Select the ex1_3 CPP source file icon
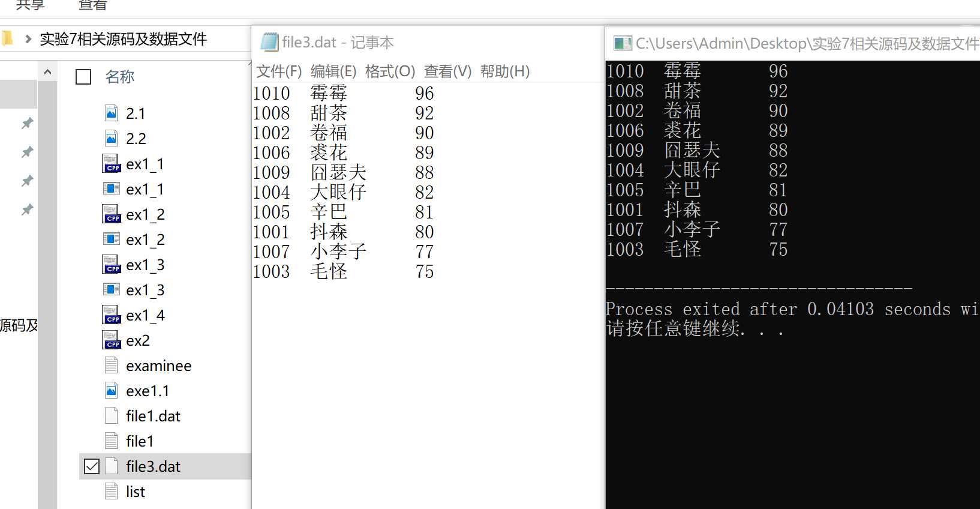The image size is (980, 509). click(112, 264)
